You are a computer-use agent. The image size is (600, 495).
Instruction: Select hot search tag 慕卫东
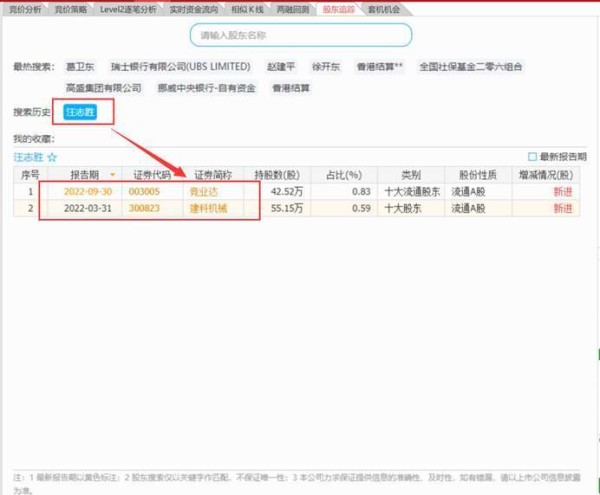(80, 67)
